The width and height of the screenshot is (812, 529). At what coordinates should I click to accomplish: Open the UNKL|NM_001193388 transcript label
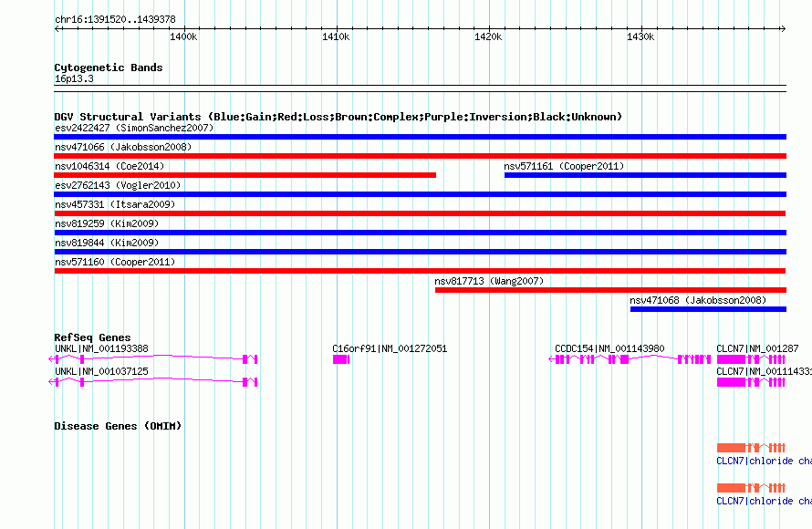click(x=101, y=349)
